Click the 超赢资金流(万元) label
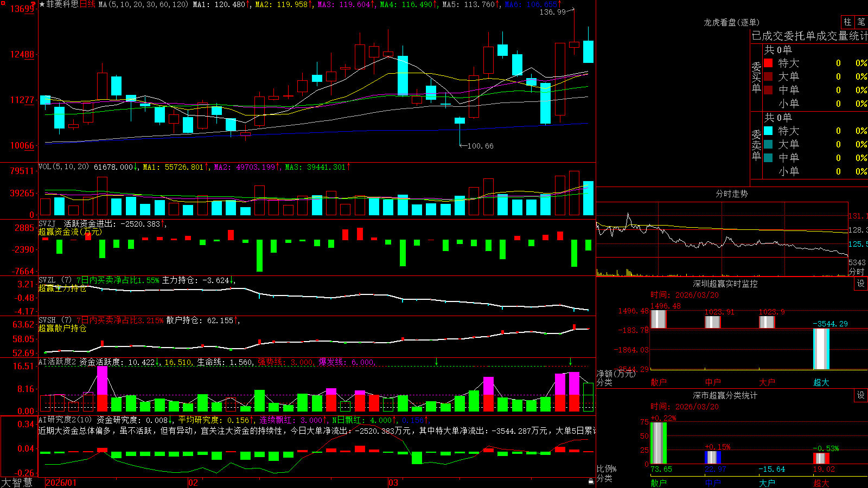Image resolution: width=868 pixels, height=488 pixels. (x=70, y=232)
